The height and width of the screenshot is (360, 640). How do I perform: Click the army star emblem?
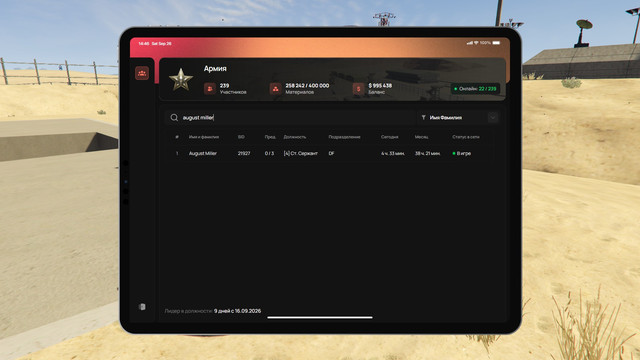coord(181,79)
